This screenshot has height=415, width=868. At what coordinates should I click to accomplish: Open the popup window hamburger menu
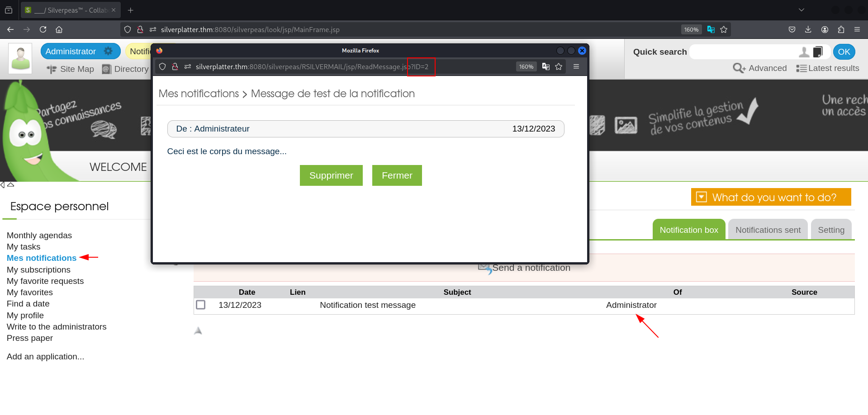click(x=576, y=66)
